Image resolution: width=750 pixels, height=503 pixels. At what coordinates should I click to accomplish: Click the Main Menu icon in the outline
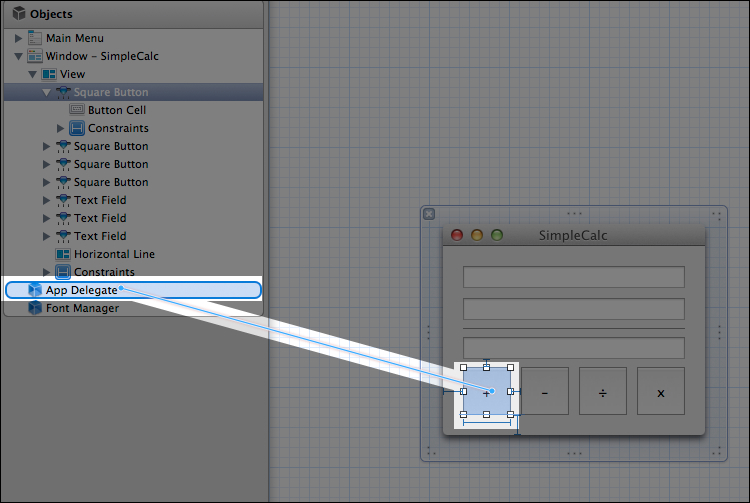coord(35,38)
